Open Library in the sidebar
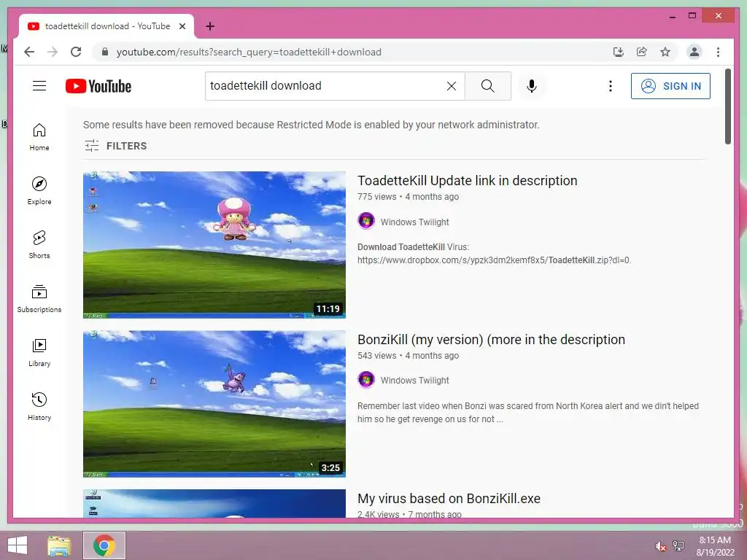Viewport: 747px width, 560px height. point(39,352)
